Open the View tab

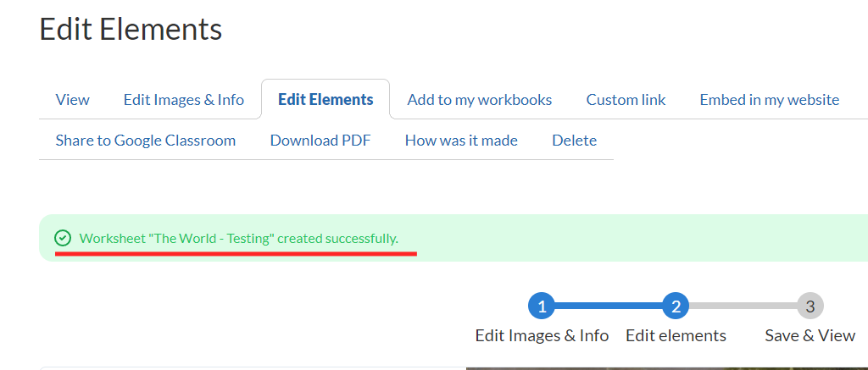click(72, 100)
